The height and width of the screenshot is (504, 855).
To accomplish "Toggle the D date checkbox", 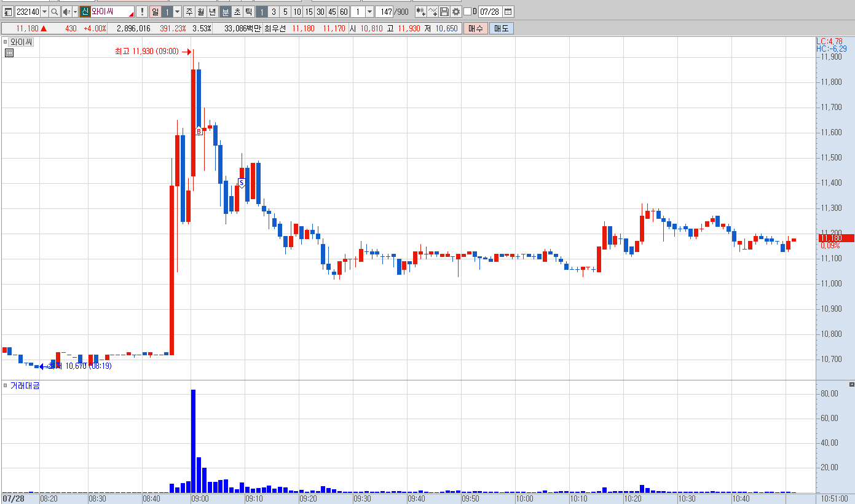I will (x=467, y=12).
